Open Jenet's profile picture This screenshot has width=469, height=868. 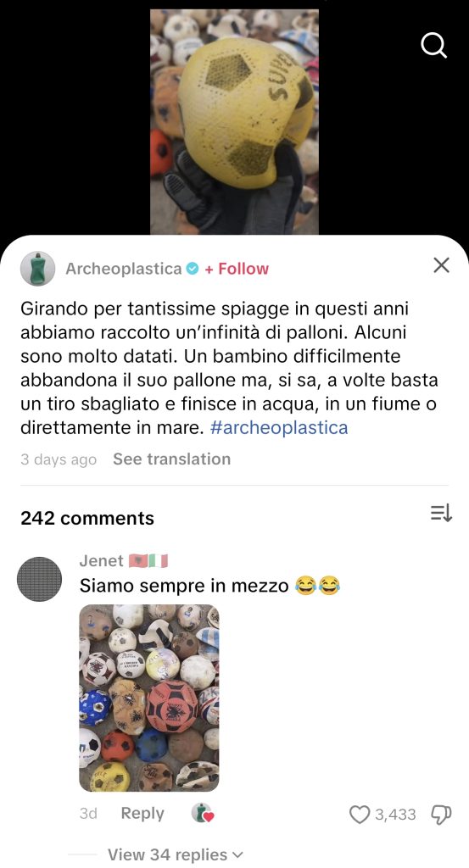pos(39,579)
